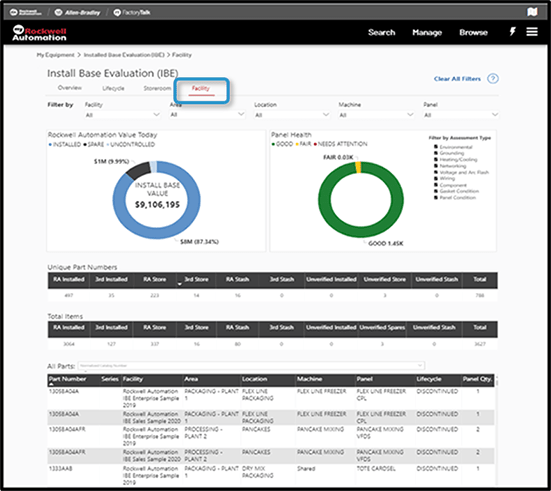The width and height of the screenshot is (551, 491).
Task: Toggle the Networking assessment checkbox
Action: 436,166
